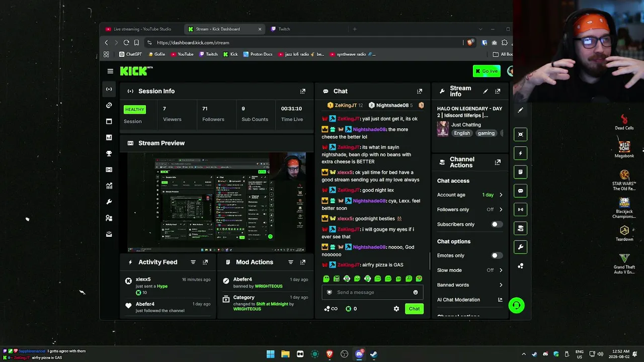Open the Mod Actions filter menu
Viewport: 644px width, 362px height.
tap(291, 262)
